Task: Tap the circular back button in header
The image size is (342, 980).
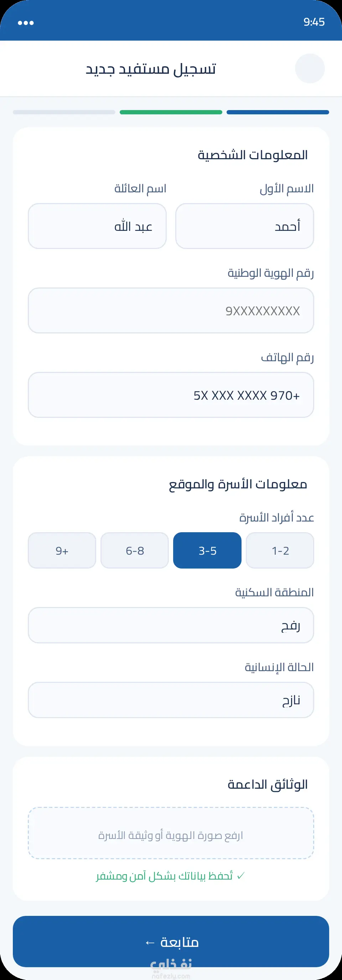Action: coord(310,68)
